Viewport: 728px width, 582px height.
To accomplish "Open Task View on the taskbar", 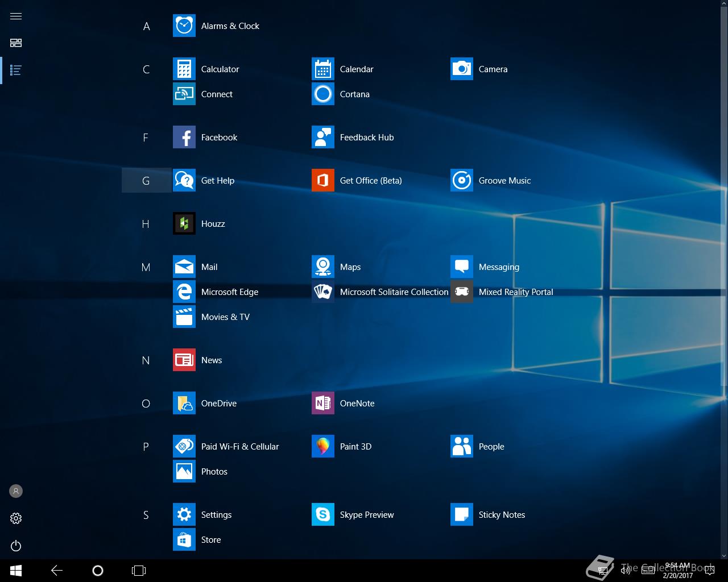I will tap(139, 571).
